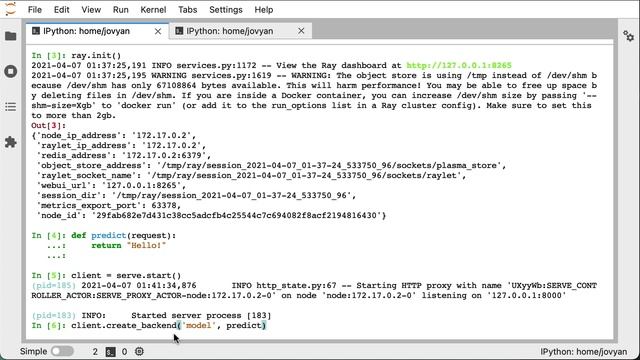Open the Settings menu

coord(226,10)
